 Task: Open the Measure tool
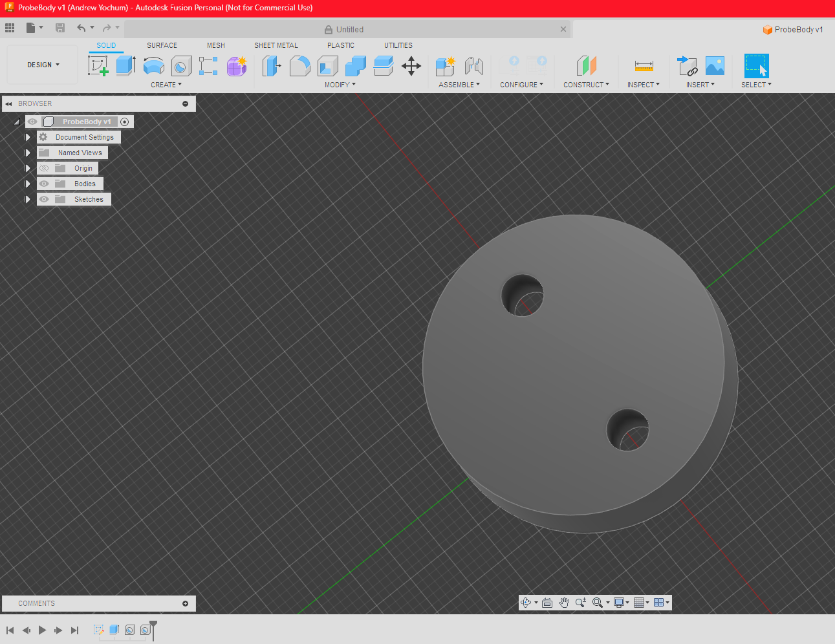(x=644, y=66)
